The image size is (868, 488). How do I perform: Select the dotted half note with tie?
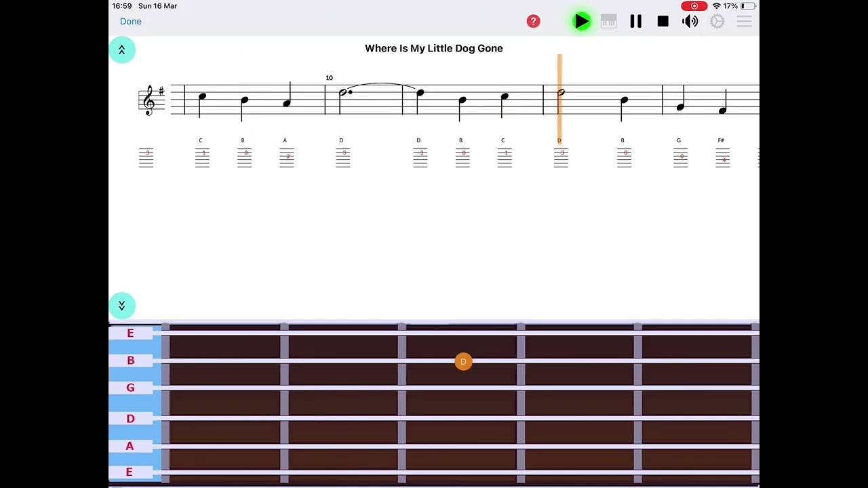pos(345,93)
